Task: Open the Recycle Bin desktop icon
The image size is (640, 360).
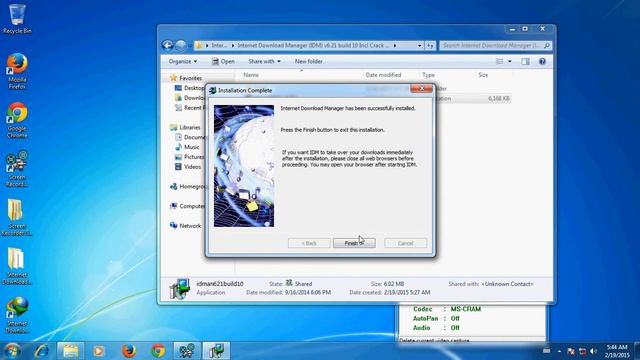Action: (x=17, y=19)
